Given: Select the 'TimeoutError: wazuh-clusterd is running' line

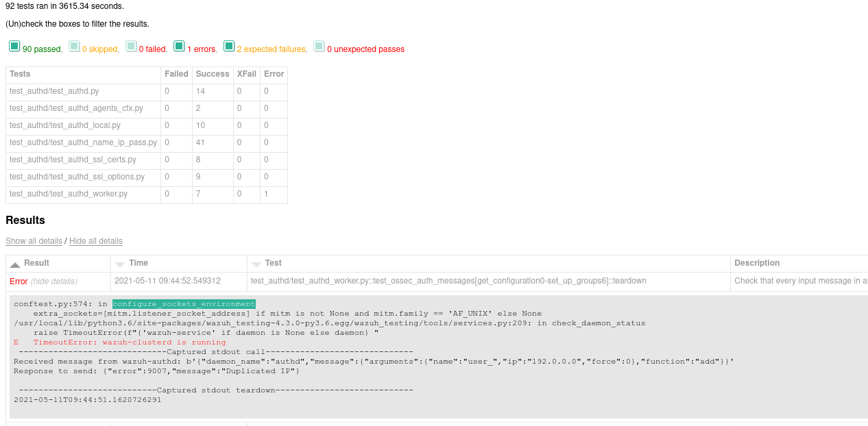Looking at the screenshot, I should coord(130,342).
